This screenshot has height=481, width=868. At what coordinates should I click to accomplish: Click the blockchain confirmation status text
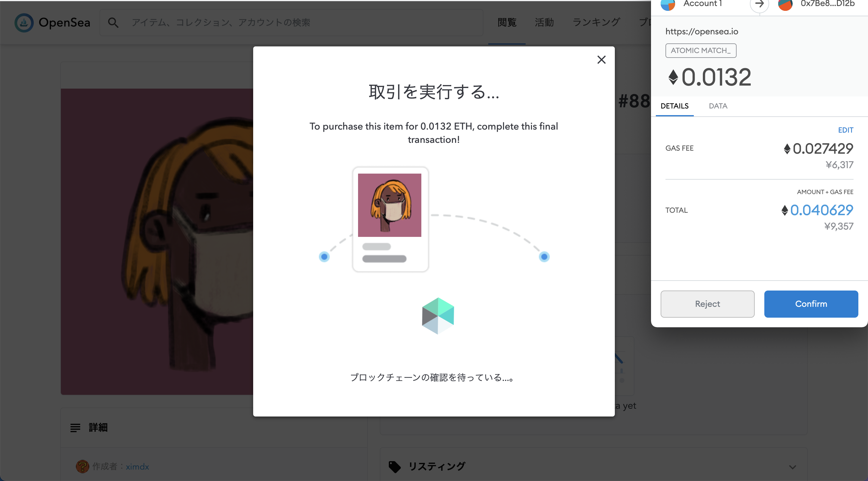coord(431,378)
